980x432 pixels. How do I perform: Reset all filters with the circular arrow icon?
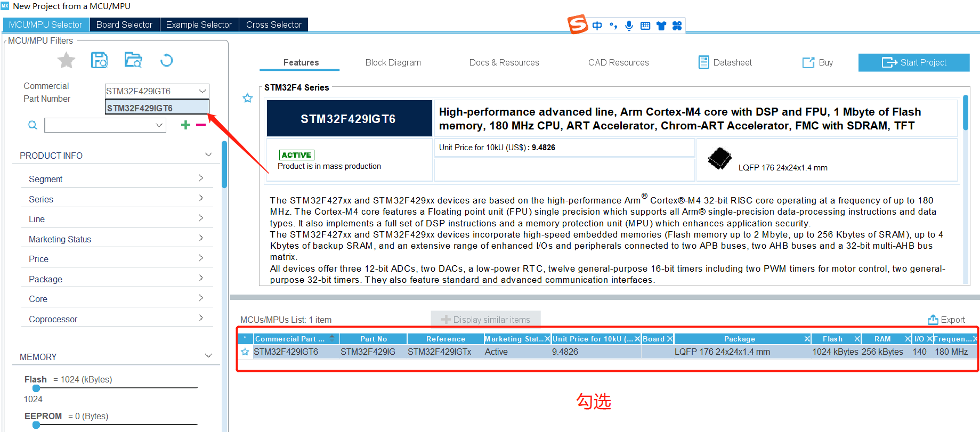coord(166,60)
